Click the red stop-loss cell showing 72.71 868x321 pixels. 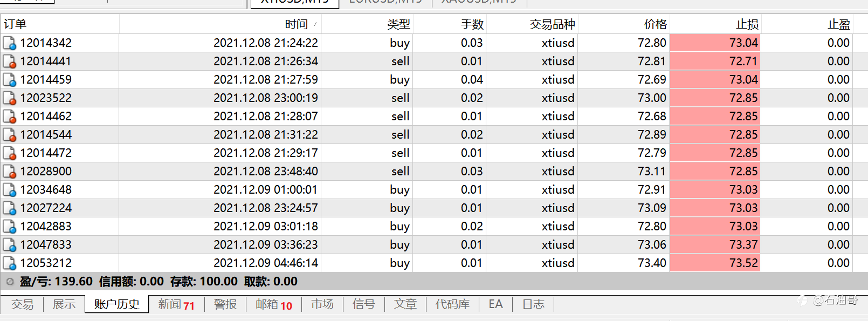715,62
